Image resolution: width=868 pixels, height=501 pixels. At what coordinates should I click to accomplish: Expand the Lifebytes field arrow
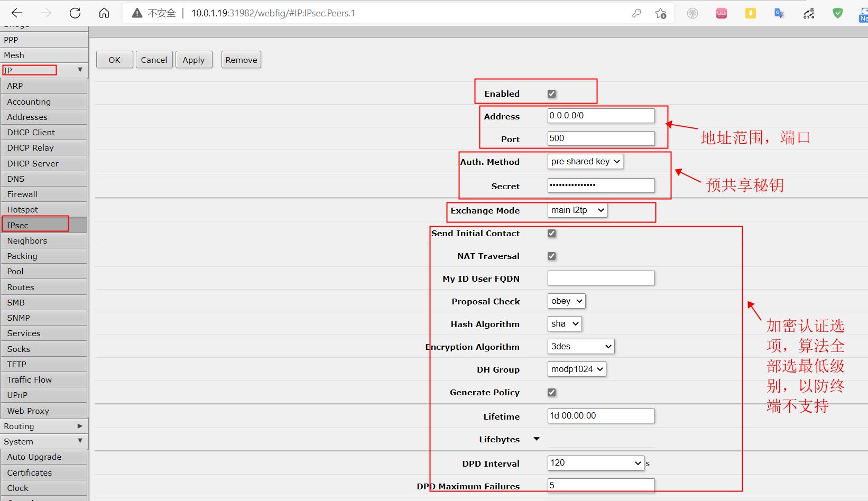point(537,439)
